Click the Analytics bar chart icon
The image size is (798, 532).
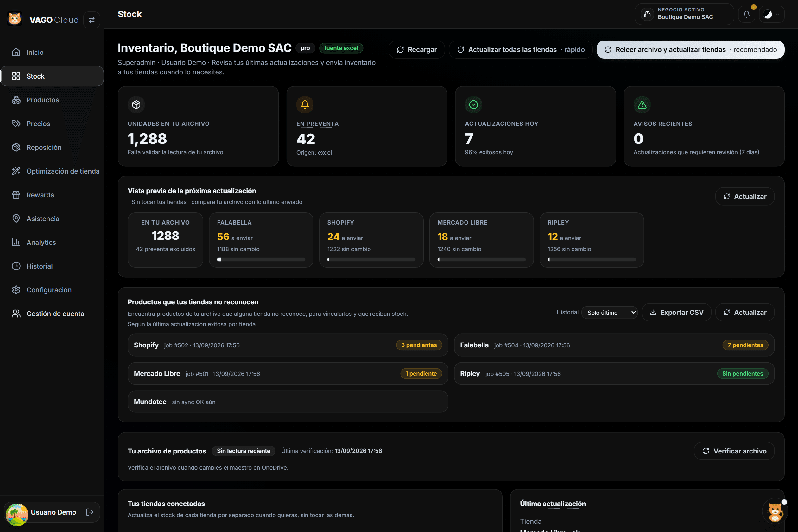click(x=16, y=242)
